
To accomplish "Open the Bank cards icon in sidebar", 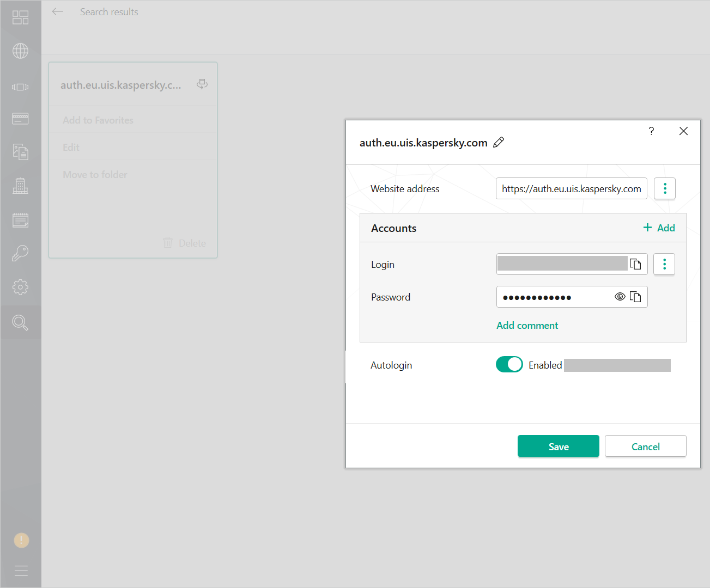I will [20, 119].
